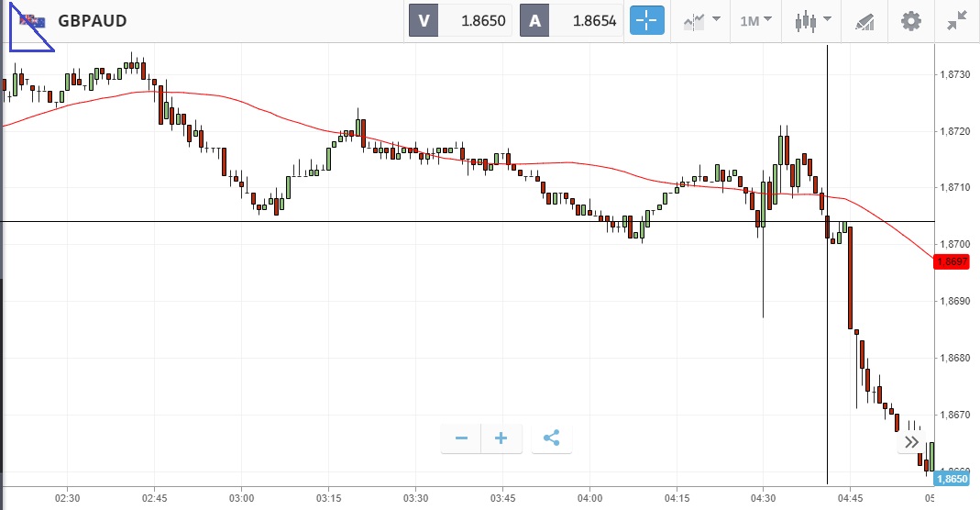
Task: Click the GBPAUD flag icon
Action: (x=32, y=21)
